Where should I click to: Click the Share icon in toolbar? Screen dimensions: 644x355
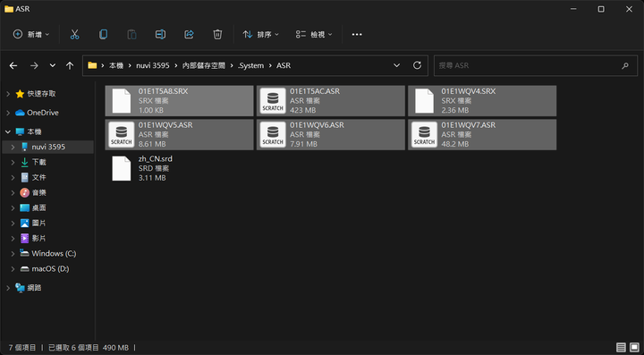pyautogui.click(x=189, y=35)
